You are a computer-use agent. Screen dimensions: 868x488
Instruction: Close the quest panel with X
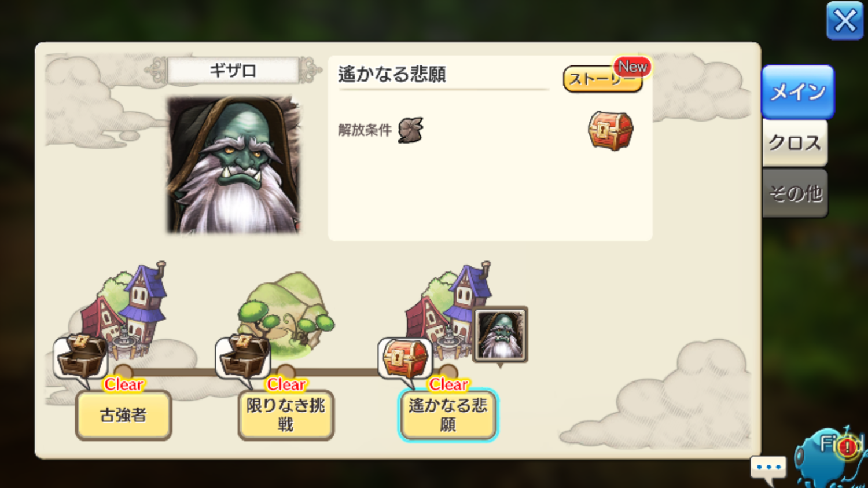pos(845,21)
